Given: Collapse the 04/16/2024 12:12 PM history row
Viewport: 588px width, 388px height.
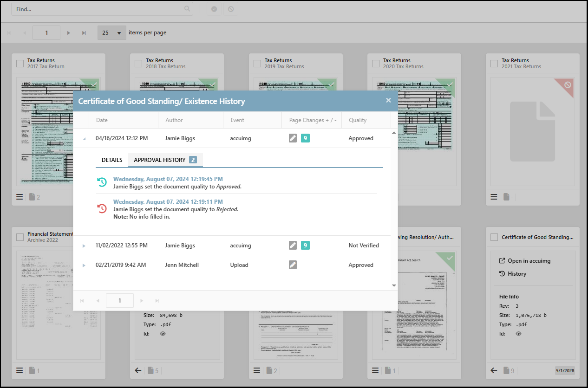Looking at the screenshot, I should coord(84,139).
